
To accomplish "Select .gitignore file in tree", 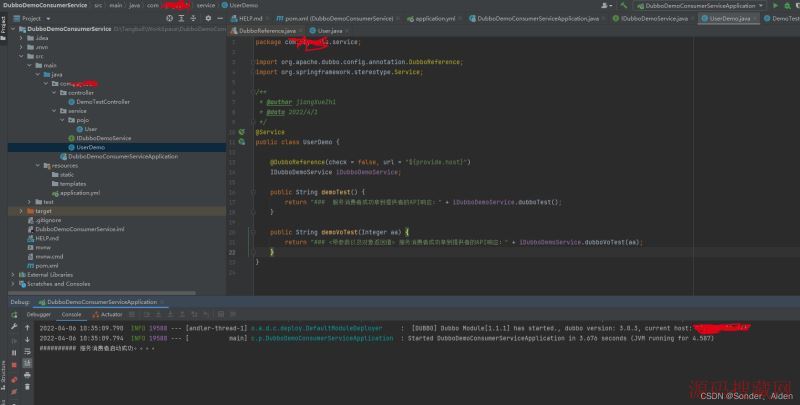I will tap(44, 220).
